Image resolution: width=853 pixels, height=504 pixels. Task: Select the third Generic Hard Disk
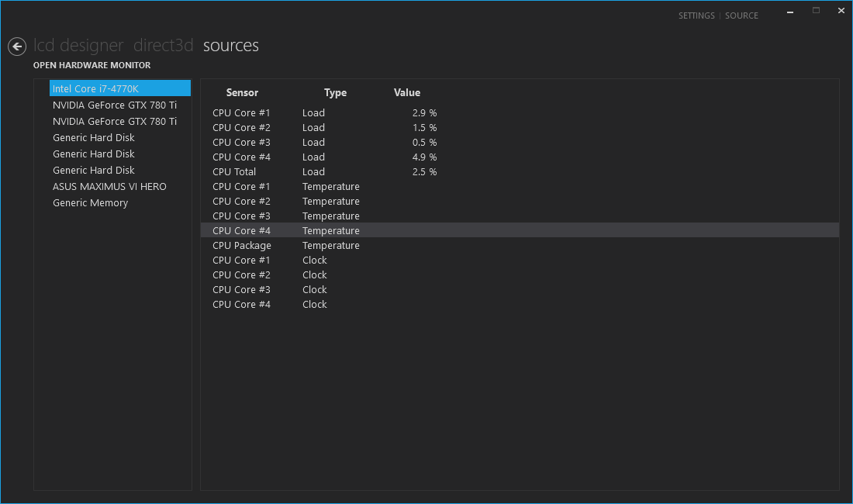click(x=120, y=170)
